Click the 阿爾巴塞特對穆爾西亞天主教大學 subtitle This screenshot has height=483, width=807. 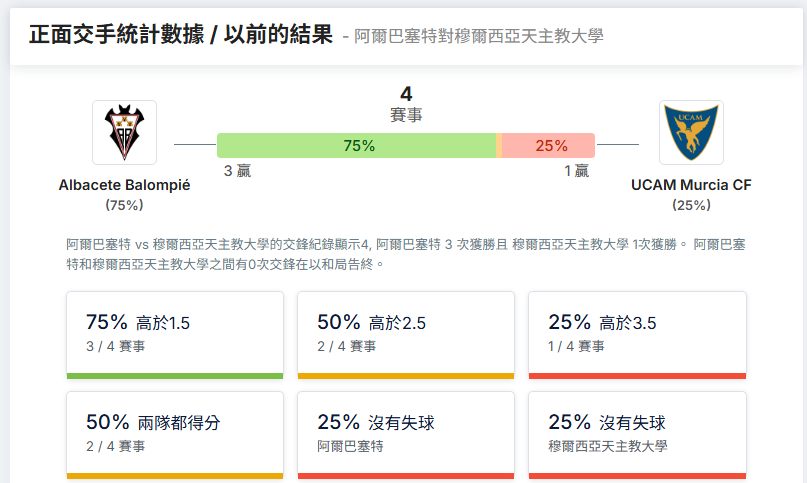pyautogui.click(x=479, y=36)
